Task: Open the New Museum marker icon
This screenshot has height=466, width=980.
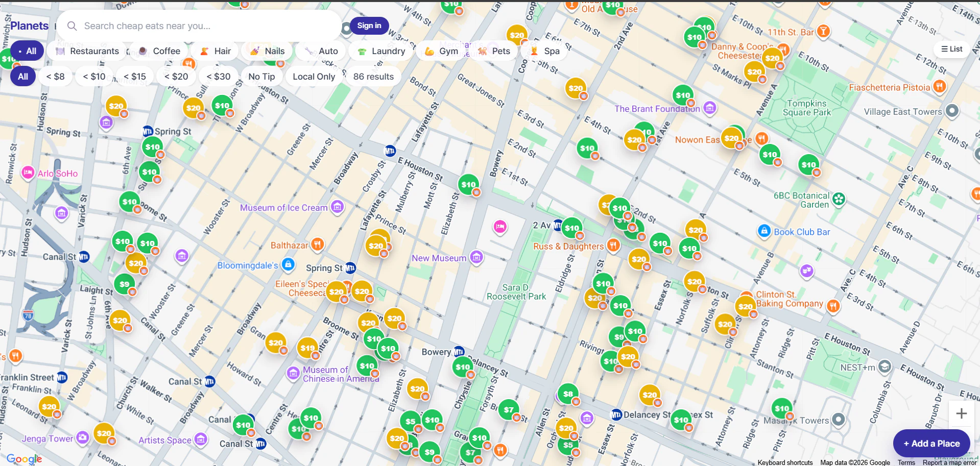Action: (x=476, y=257)
